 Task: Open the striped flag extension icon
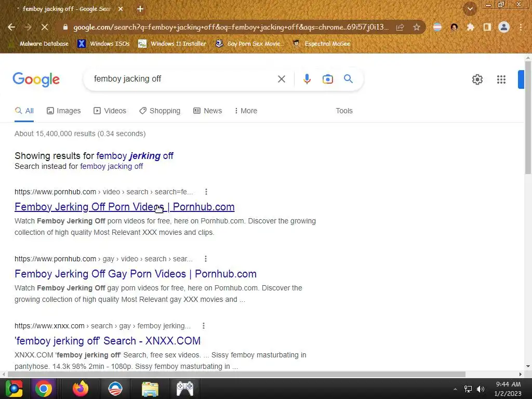[x=437, y=27]
